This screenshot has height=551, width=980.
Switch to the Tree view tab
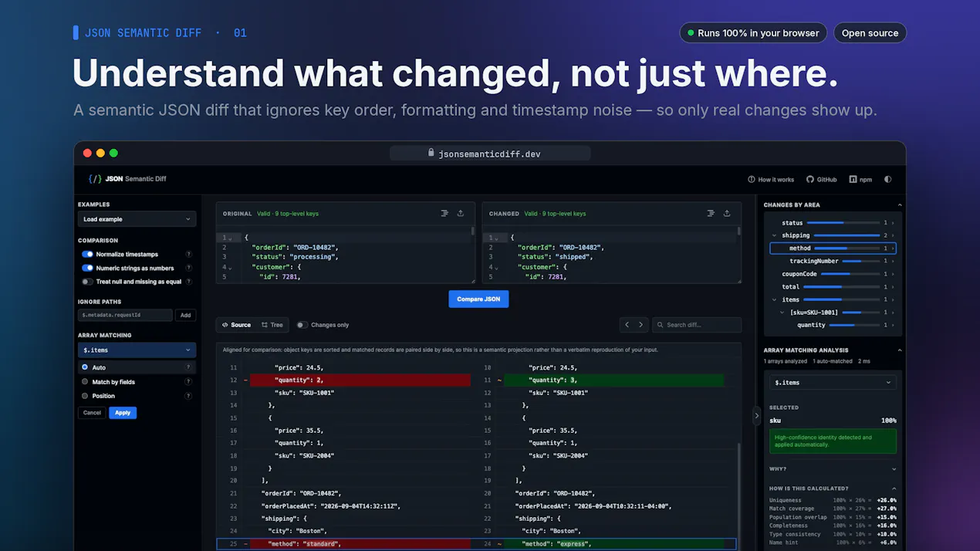coord(272,325)
